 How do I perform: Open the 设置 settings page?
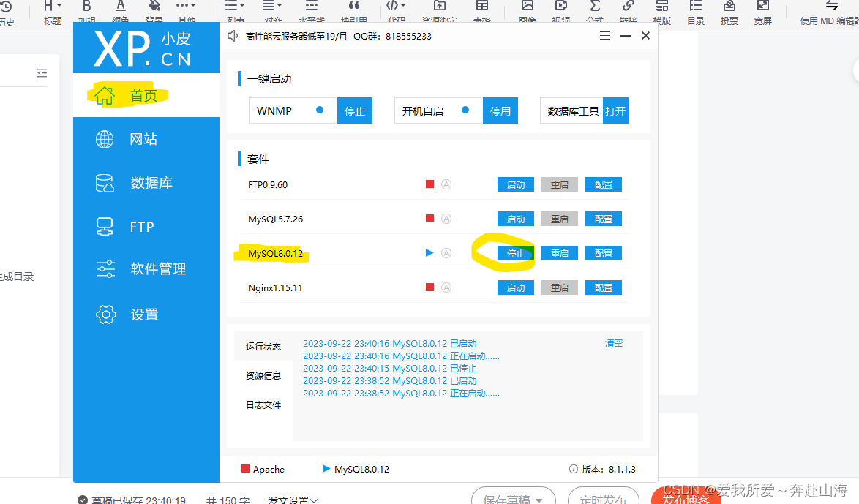[x=146, y=315]
